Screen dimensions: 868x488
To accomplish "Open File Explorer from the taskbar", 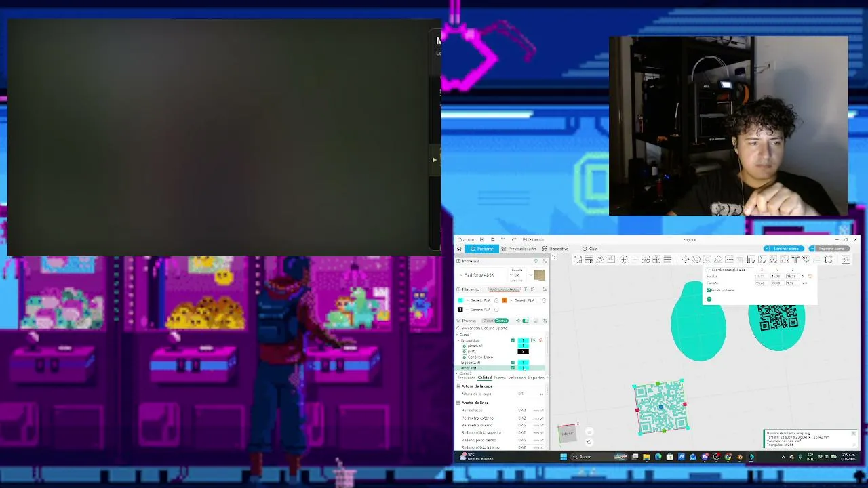I will coord(646,457).
